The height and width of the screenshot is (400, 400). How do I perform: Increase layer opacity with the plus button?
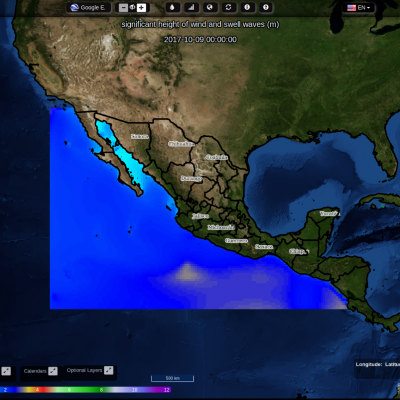pos(141,8)
